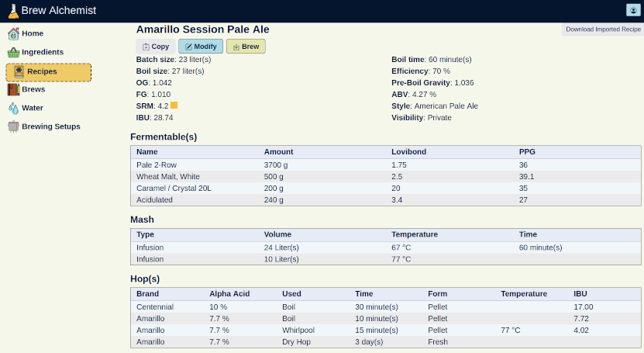This screenshot has height=353, width=644.
Task: Click the Style American Pale Ale text
Action: click(435, 106)
